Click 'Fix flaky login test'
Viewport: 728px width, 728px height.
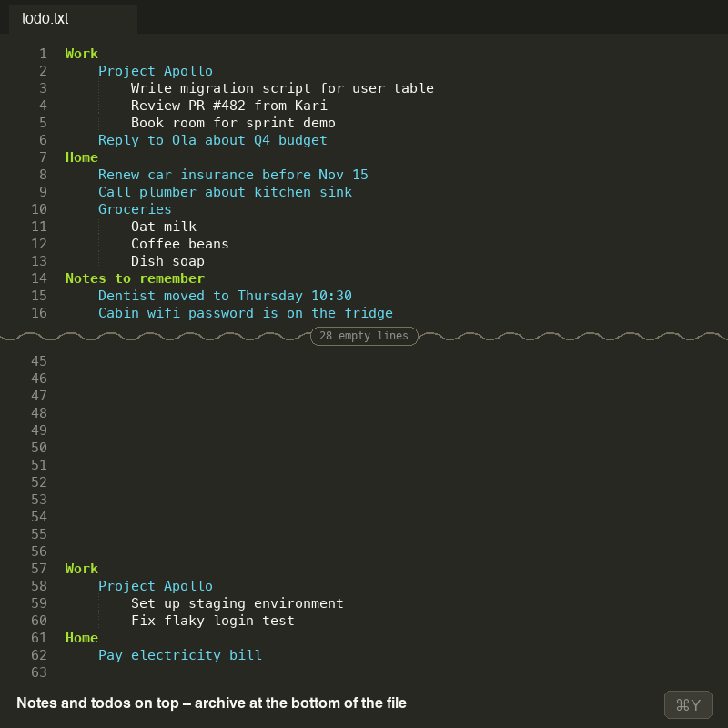(213, 621)
